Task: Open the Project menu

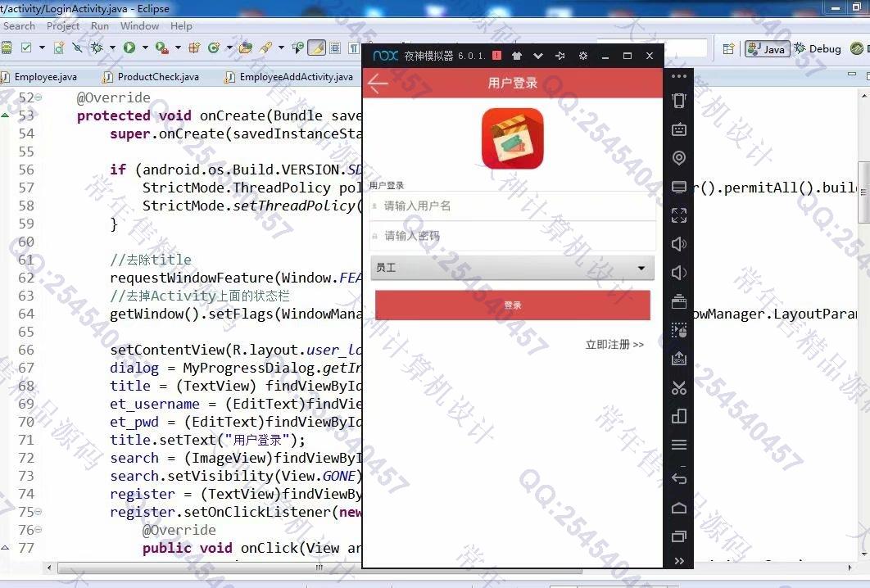Action: (63, 26)
